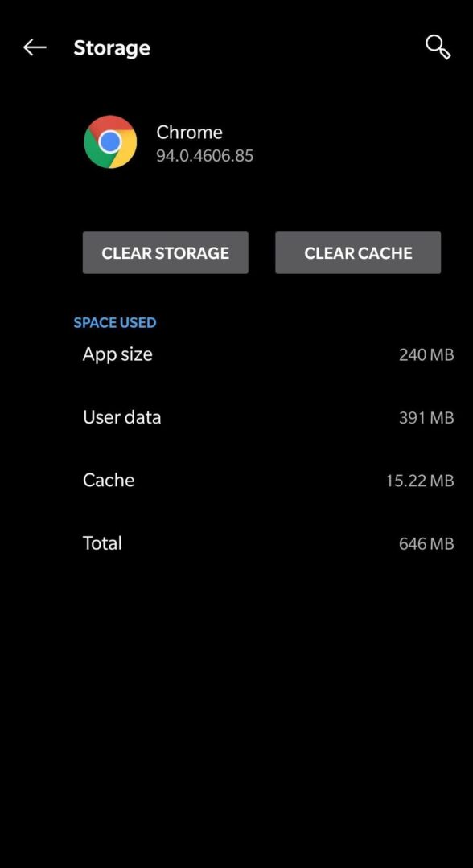Click the 646 MB total value
The image size is (473, 868).
425,542
